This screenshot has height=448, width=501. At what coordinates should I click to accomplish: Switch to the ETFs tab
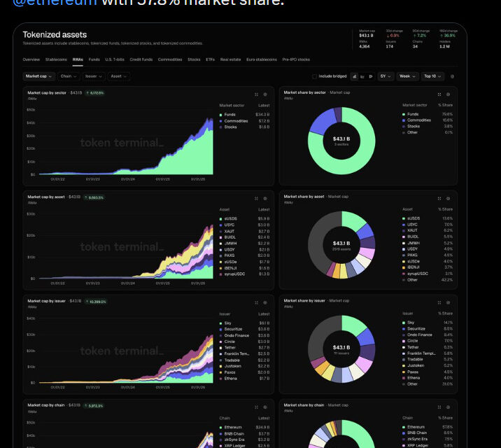210,59
